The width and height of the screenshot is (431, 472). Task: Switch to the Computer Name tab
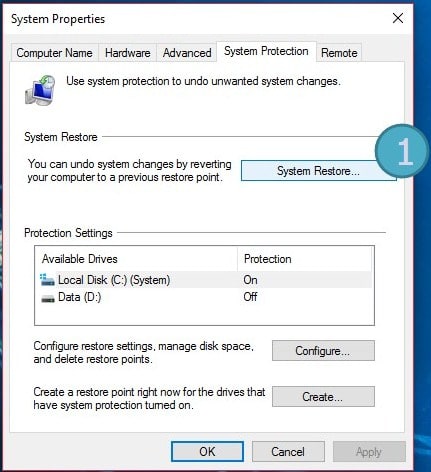click(x=54, y=53)
